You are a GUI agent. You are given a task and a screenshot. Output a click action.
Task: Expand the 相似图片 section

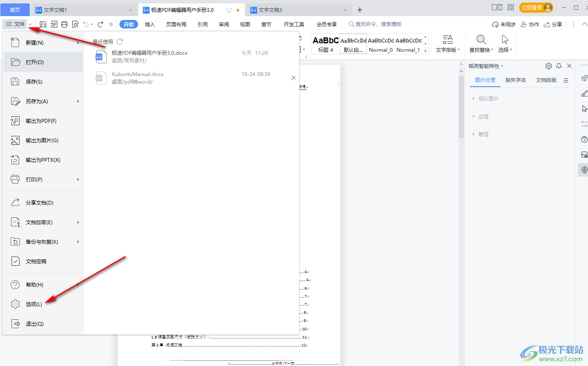pos(474,99)
